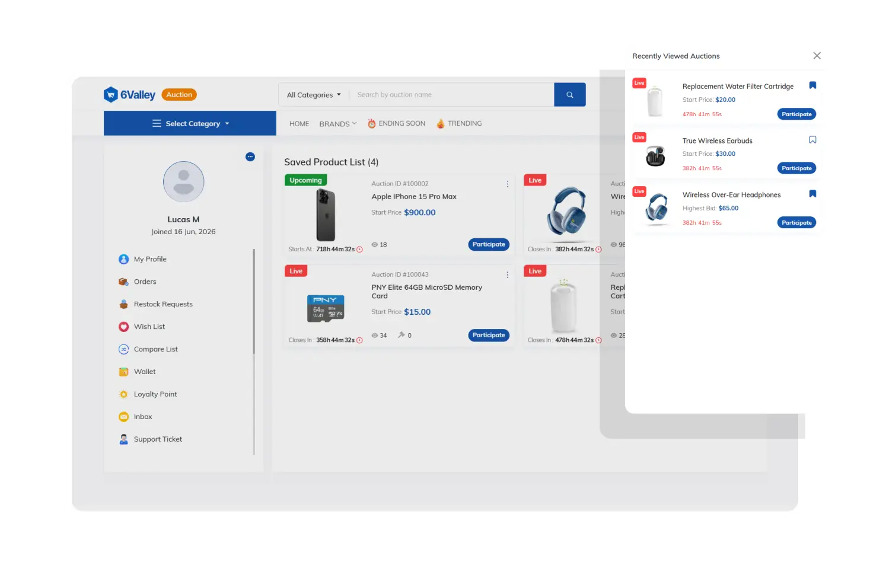870x588 pixels.
Task: Click the red timer icon beside 382h 44m 32s
Action: click(598, 250)
